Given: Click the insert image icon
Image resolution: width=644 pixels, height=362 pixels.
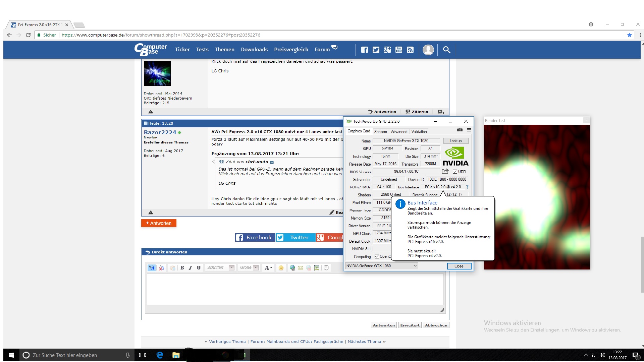Looking at the screenshot, I should point(316,268).
